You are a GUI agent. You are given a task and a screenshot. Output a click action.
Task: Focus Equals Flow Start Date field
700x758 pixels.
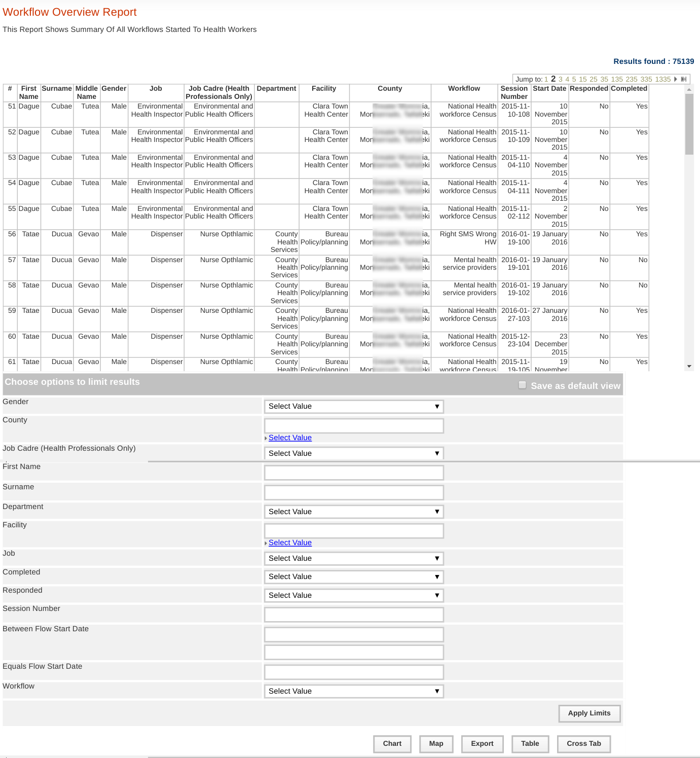pyautogui.click(x=354, y=672)
